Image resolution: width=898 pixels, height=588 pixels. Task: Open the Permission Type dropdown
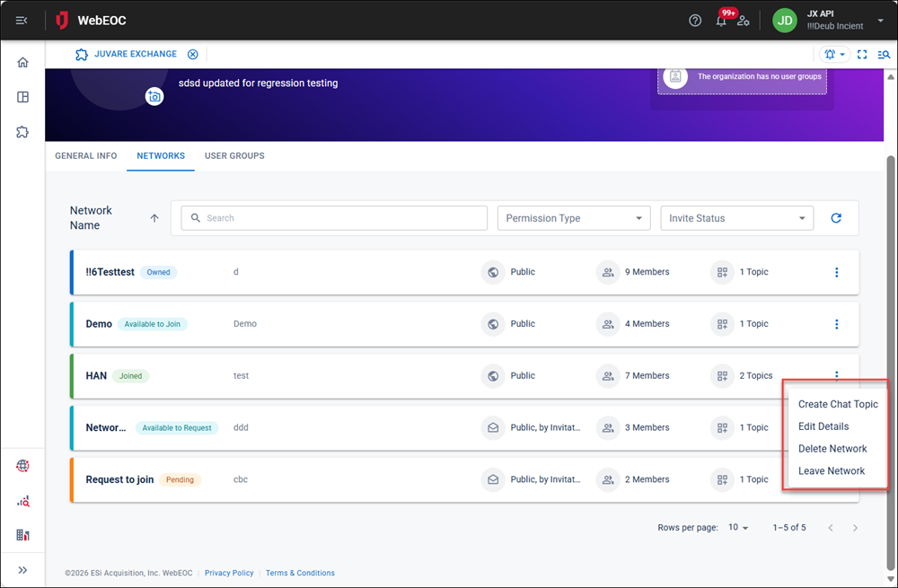coord(574,218)
